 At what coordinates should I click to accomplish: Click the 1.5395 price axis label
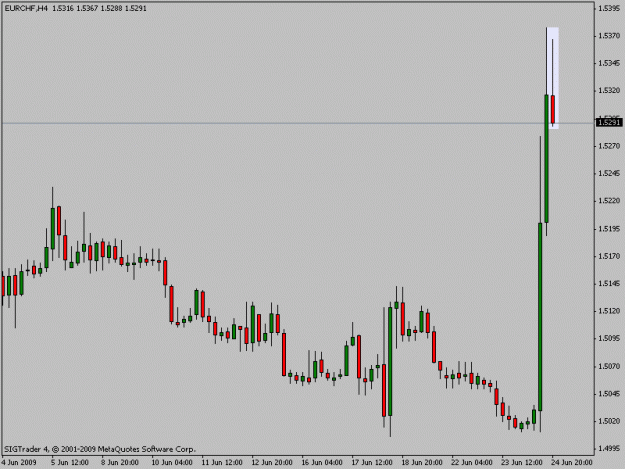coord(609,8)
